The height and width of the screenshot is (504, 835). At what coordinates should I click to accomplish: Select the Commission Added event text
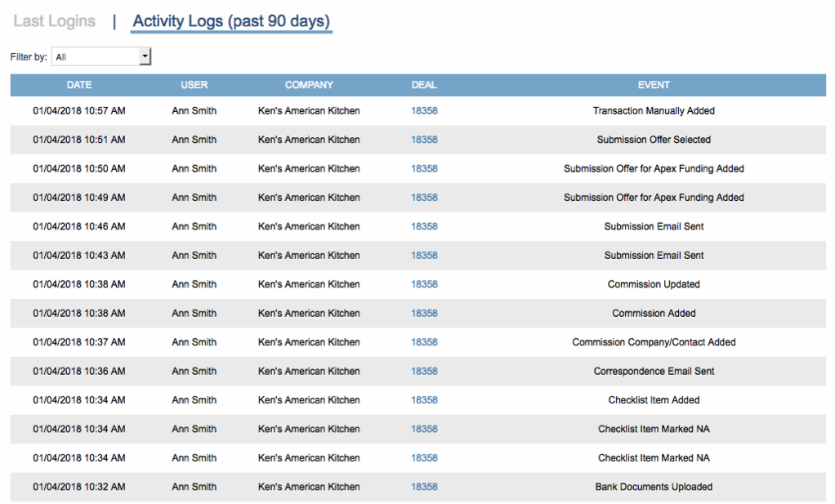point(654,314)
